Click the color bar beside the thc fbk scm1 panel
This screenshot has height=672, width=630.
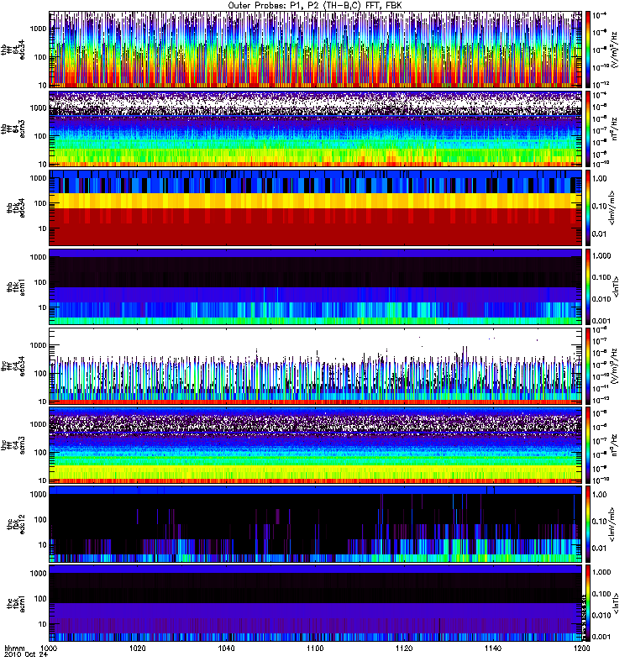[588, 603]
